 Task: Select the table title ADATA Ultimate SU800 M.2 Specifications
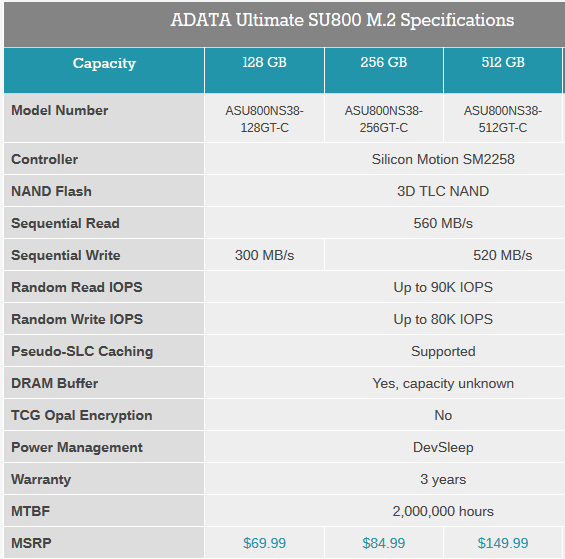[x=342, y=20]
